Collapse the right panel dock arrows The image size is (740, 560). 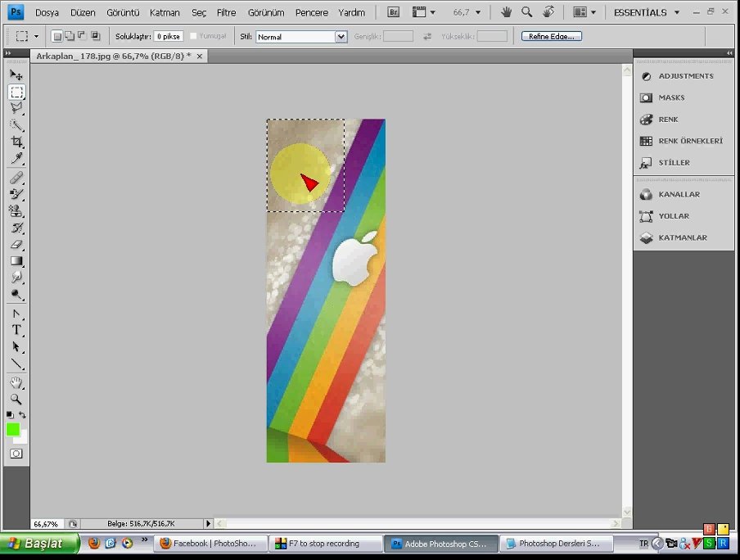click(729, 53)
